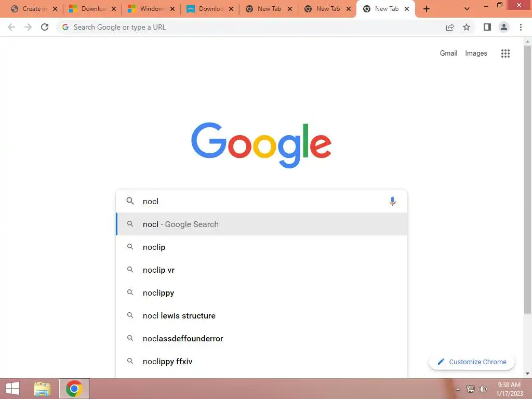
Task: Select 'nocl - Google Search' suggestion
Action: pos(262,224)
